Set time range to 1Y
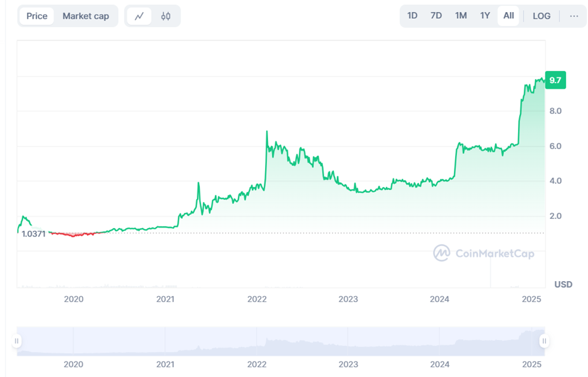This screenshot has height=377, width=588. tap(485, 16)
